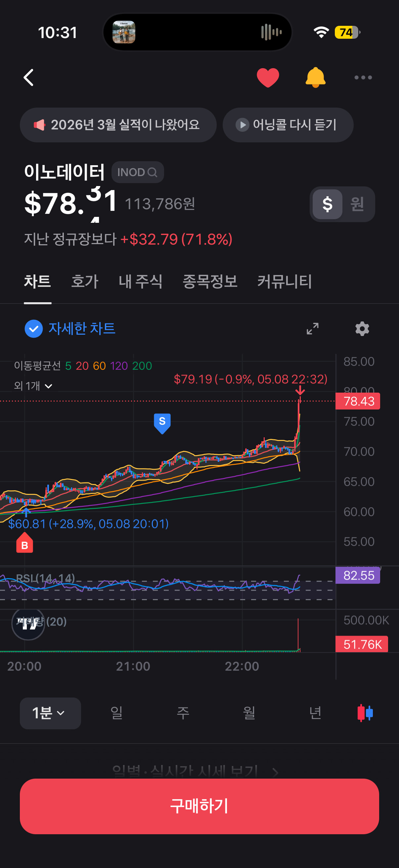Switch price display to 원

tap(357, 204)
